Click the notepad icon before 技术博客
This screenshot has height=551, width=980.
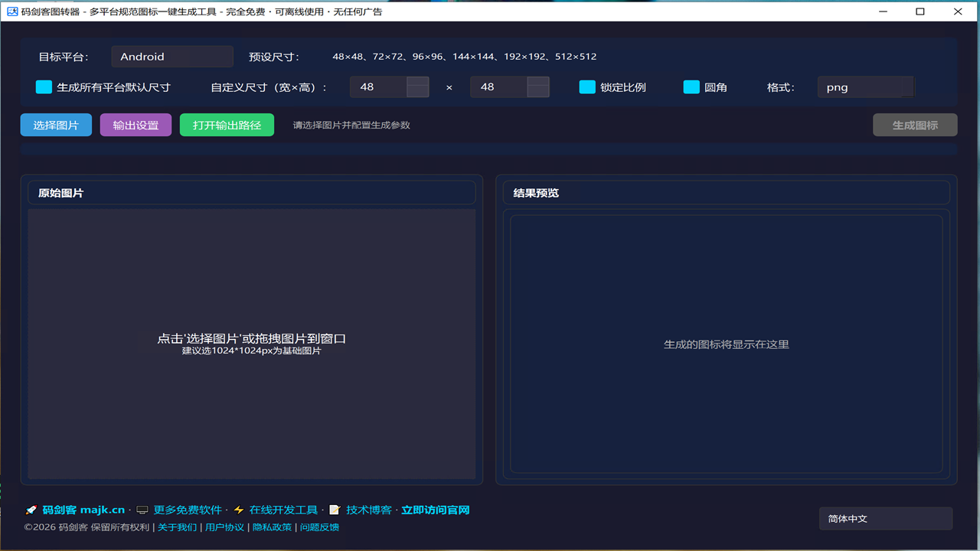click(x=335, y=510)
